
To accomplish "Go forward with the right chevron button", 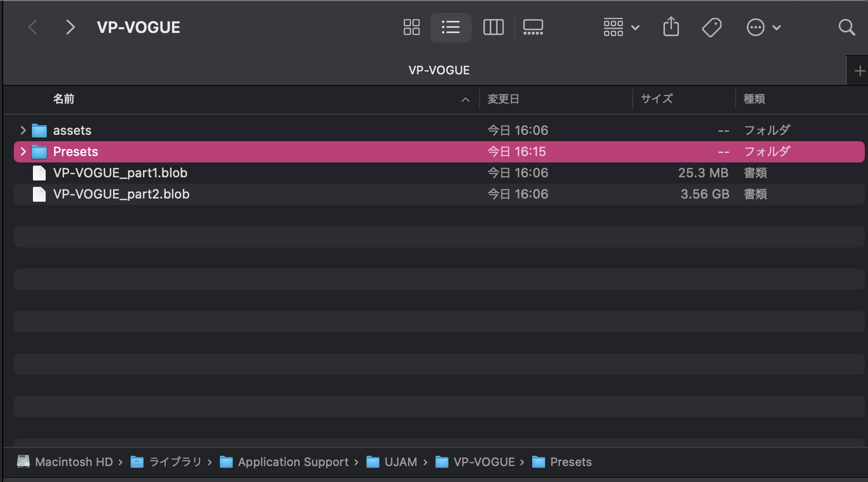I will tap(70, 27).
